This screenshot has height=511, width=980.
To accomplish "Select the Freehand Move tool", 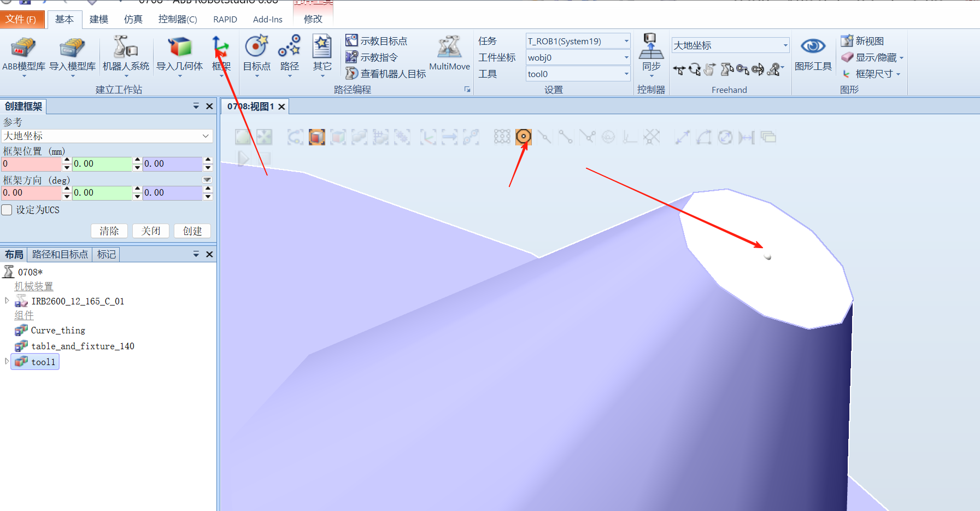I will pos(679,69).
